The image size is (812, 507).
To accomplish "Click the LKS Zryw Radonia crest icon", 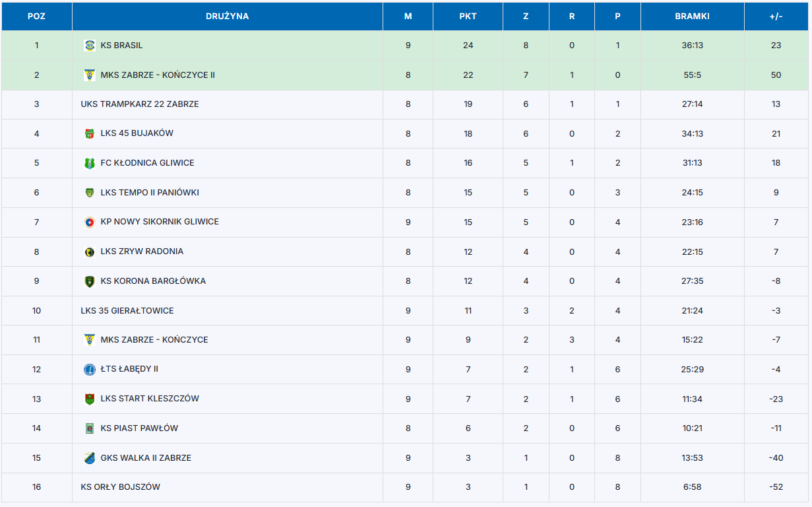I will pyautogui.click(x=90, y=252).
